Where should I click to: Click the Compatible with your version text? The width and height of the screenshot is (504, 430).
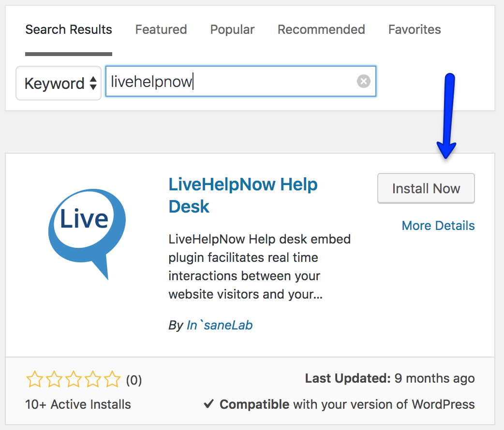(x=347, y=404)
